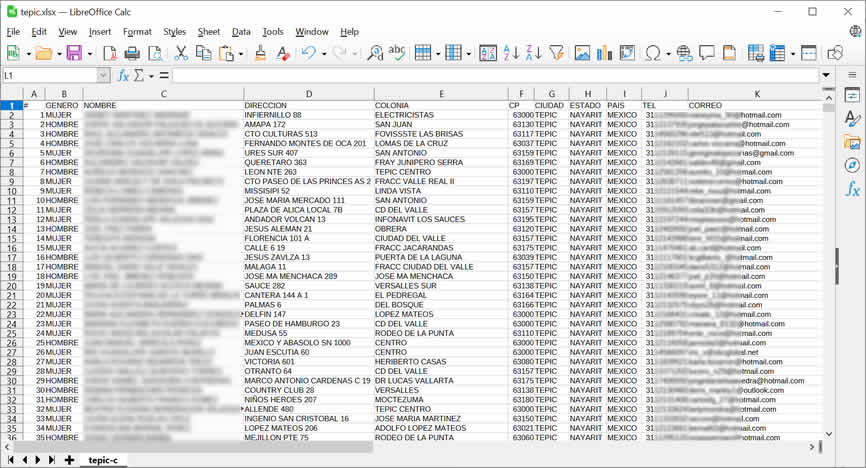Expand the Save dropdown arrow

click(90, 54)
